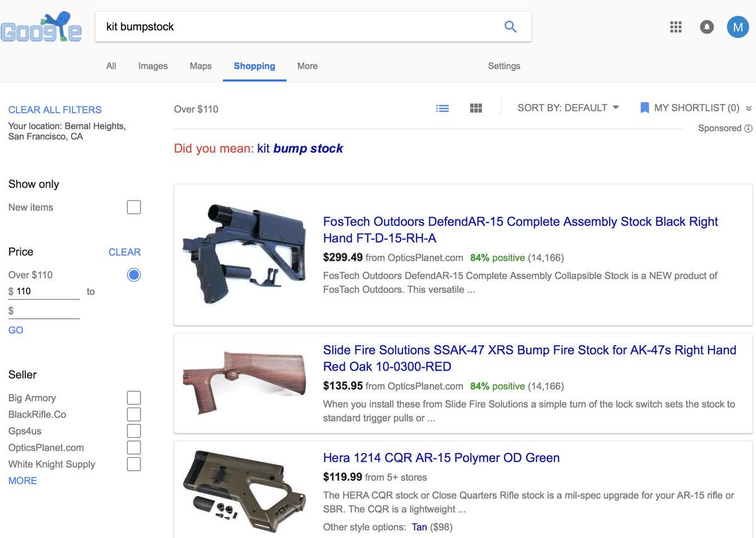Click CLEAR ALL FILTERS

coord(55,110)
